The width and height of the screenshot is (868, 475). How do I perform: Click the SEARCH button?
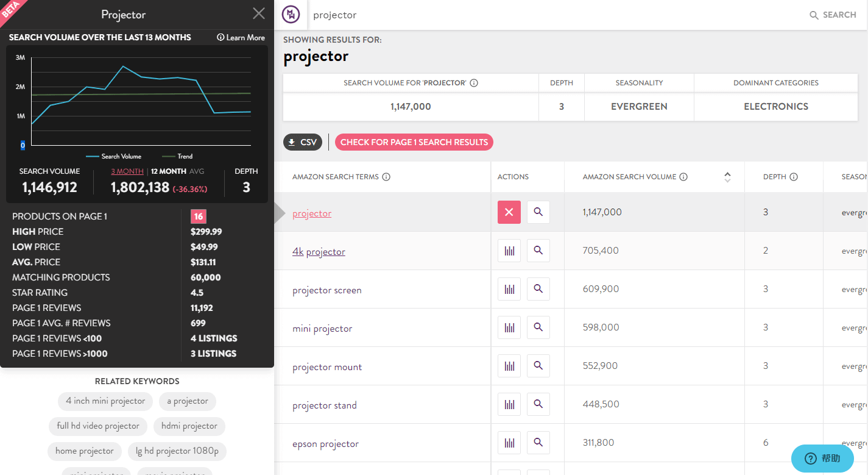pos(833,15)
